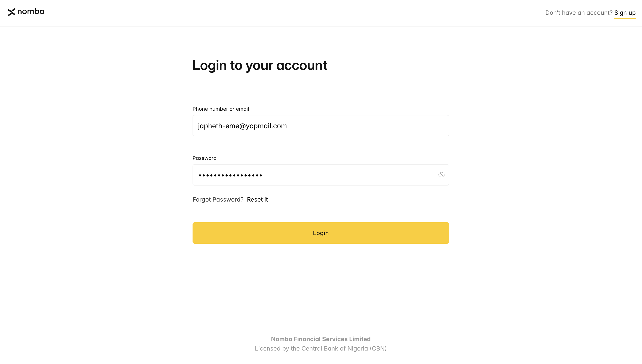Screen dimensions: 642x364
Task: Submit with the yellow Login button
Action: (321, 233)
